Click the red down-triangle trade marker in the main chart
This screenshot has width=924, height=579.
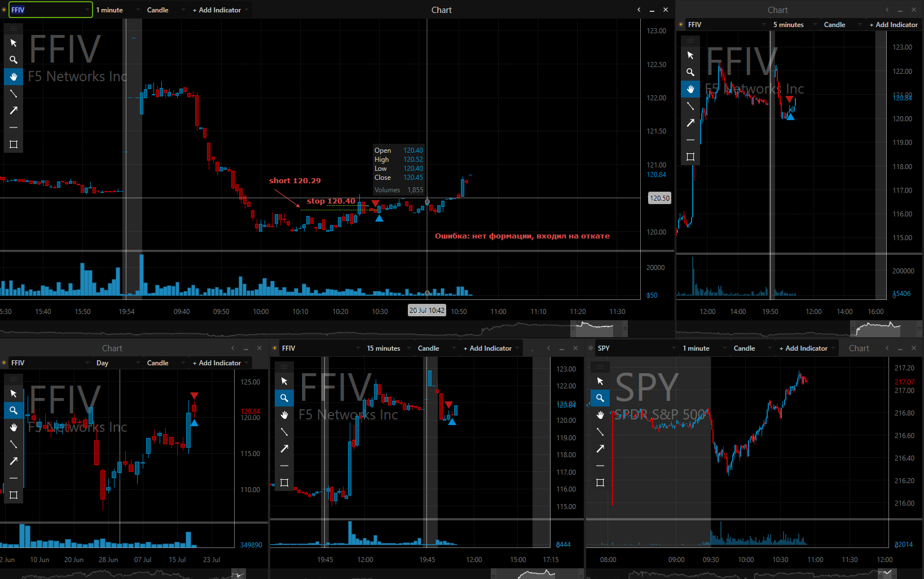(x=376, y=204)
